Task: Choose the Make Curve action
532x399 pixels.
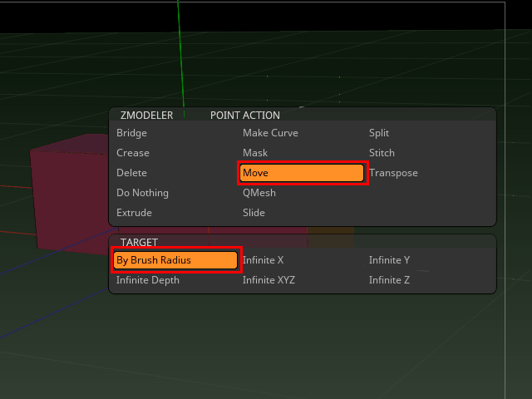Action: tap(270, 133)
